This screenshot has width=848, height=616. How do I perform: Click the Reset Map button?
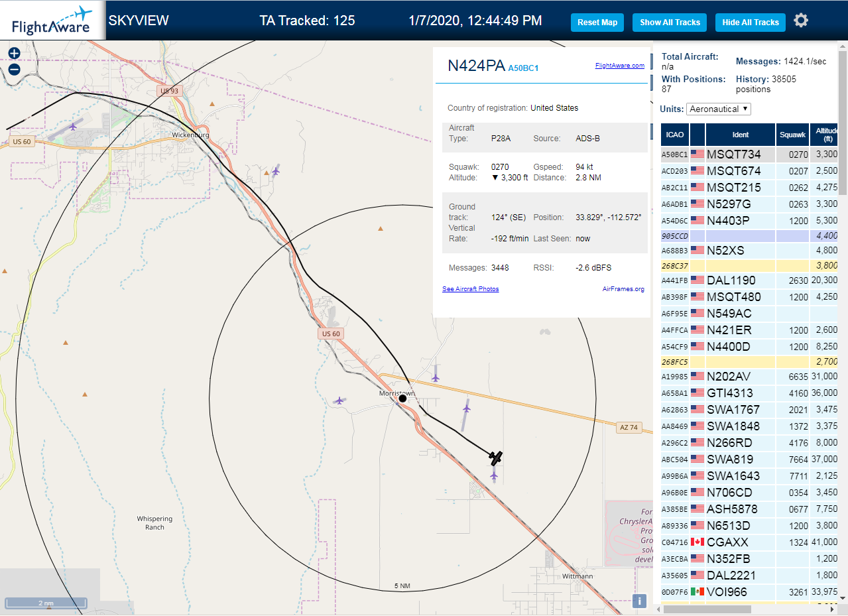point(597,22)
